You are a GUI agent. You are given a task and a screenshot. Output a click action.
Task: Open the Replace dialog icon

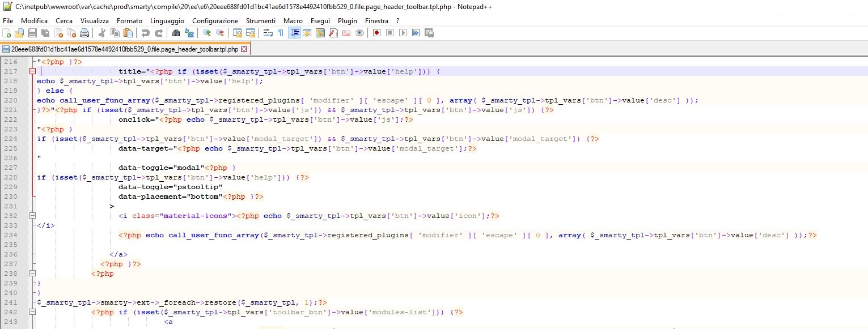coord(189,33)
